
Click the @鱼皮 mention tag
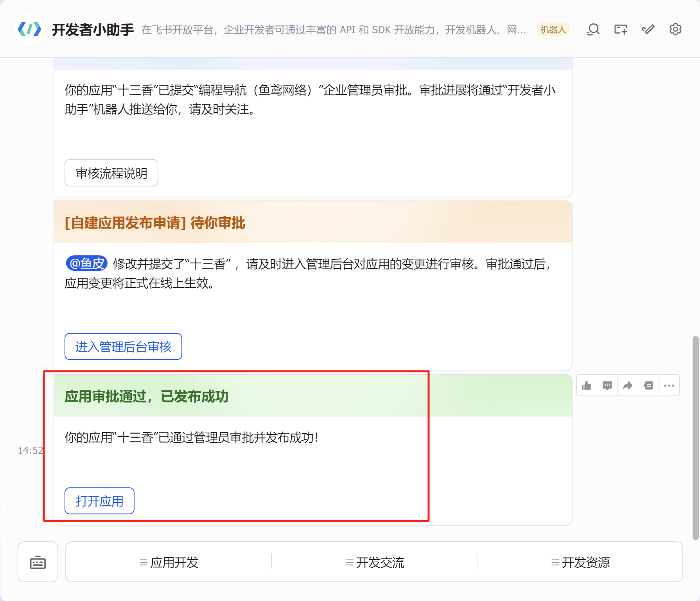pos(87,264)
